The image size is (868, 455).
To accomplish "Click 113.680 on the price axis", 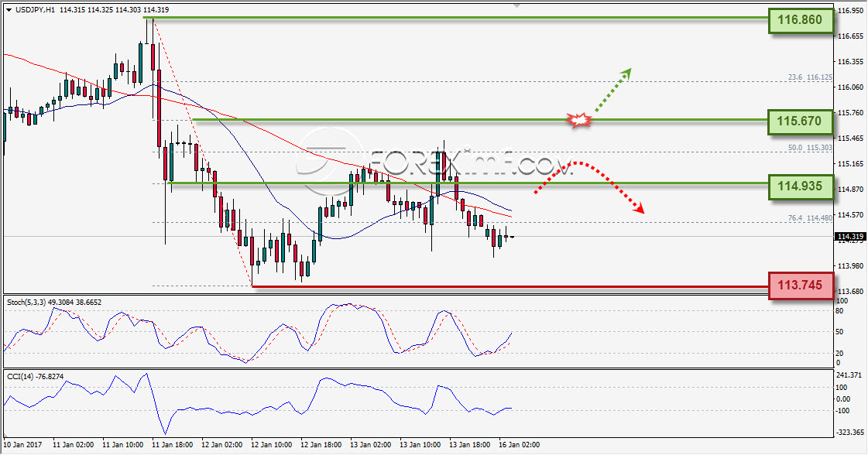I will point(851,291).
